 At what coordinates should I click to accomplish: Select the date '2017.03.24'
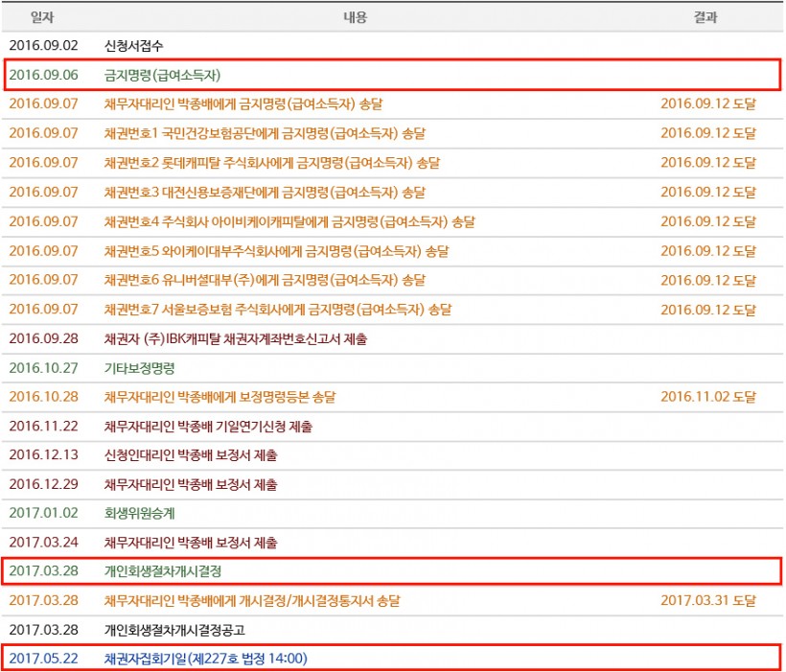(43, 543)
